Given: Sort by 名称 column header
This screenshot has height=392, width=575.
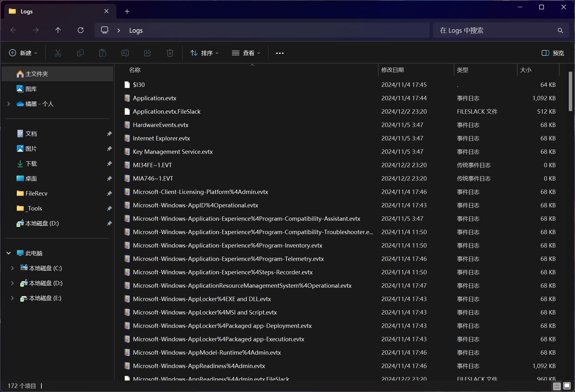Looking at the screenshot, I should (252, 70).
